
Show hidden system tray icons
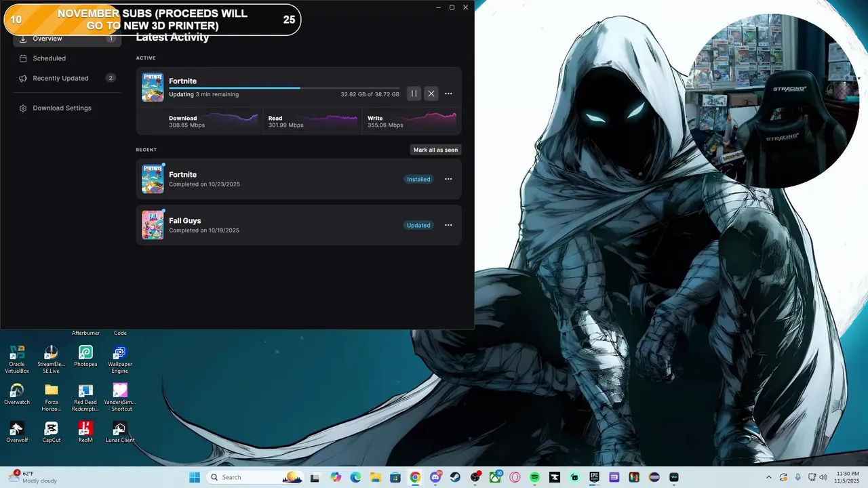pos(768,477)
